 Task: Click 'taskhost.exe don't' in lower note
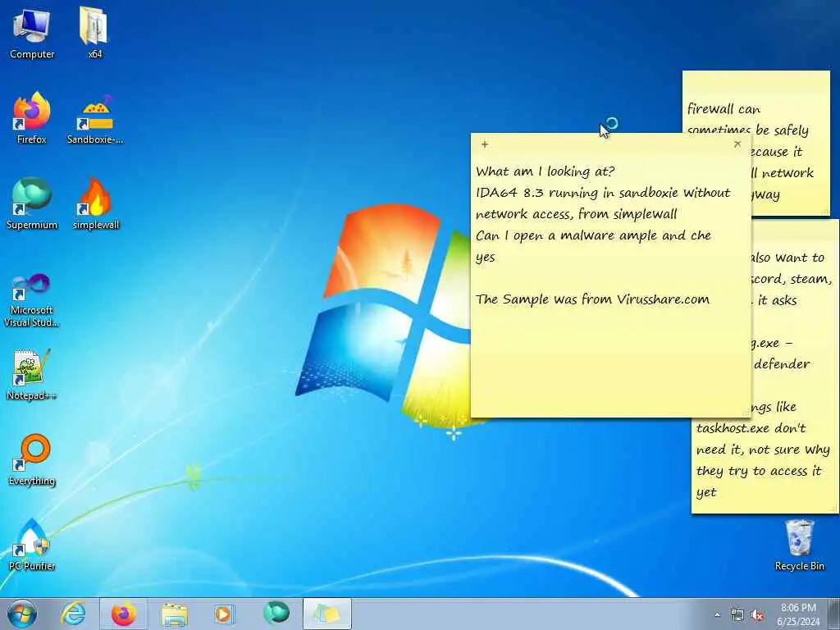[751, 428]
